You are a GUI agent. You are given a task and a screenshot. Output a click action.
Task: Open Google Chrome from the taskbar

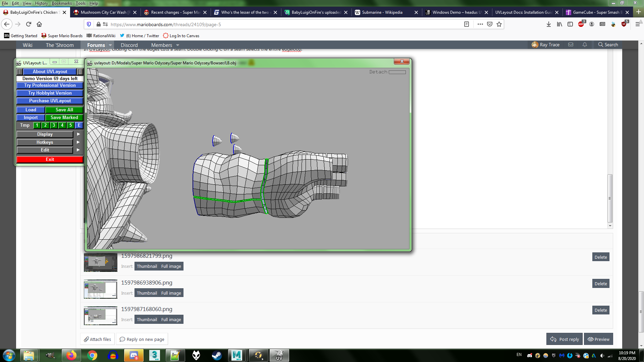click(92, 355)
